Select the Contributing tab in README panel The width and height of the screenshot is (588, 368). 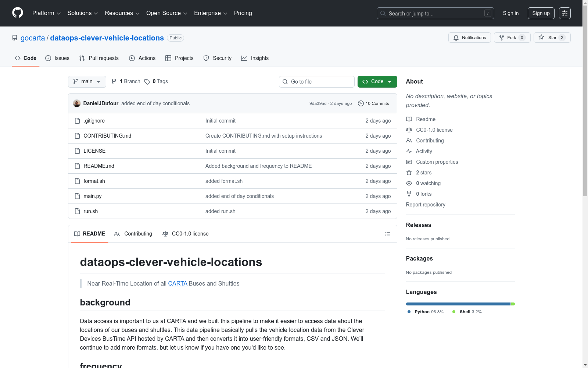[133, 234]
